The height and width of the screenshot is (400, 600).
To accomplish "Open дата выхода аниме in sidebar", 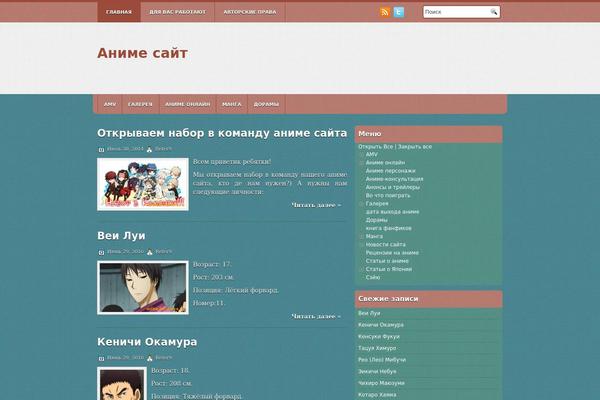I will [392, 212].
